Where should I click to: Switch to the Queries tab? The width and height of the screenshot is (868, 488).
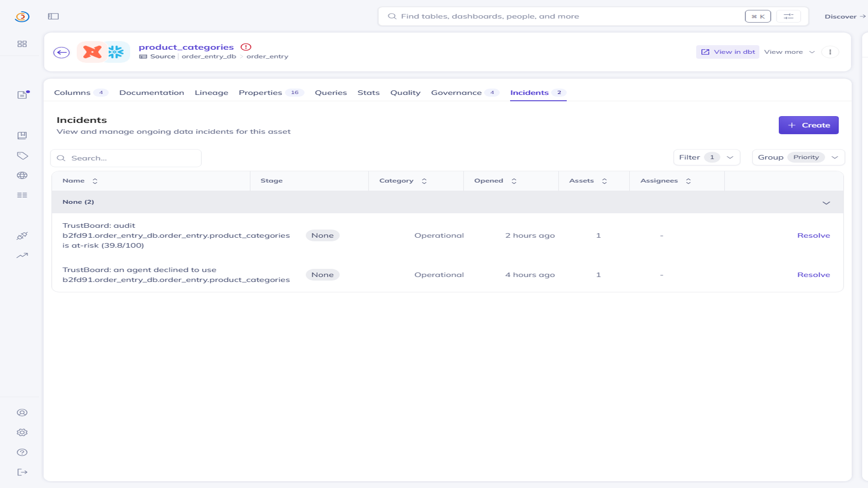pyautogui.click(x=331, y=93)
